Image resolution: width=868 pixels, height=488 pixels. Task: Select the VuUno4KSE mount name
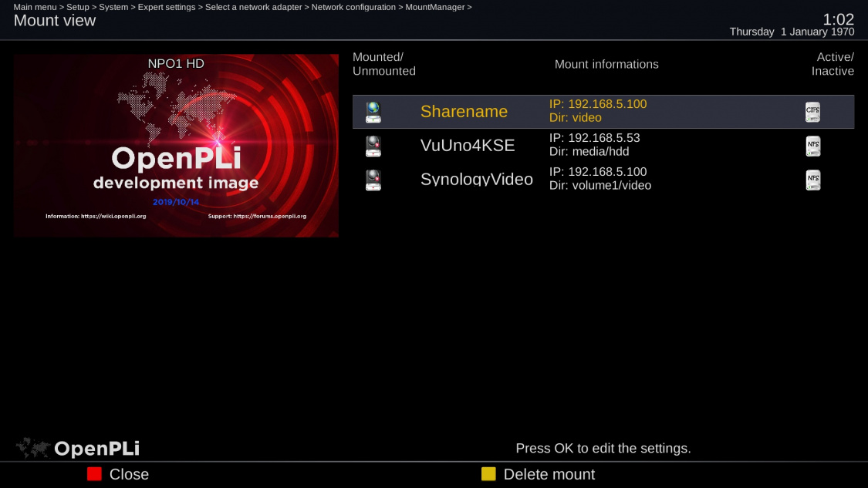pyautogui.click(x=468, y=146)
